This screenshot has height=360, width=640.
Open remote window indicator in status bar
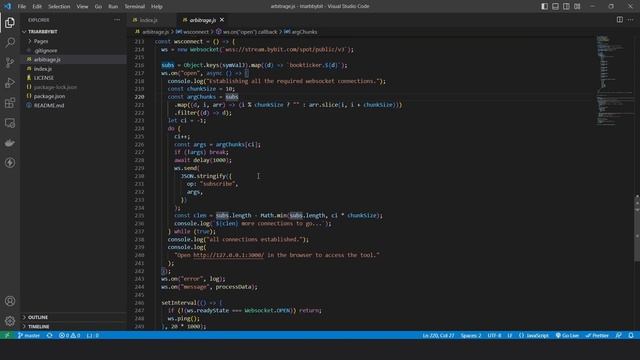pyautogui.click(x=7, y=335)
